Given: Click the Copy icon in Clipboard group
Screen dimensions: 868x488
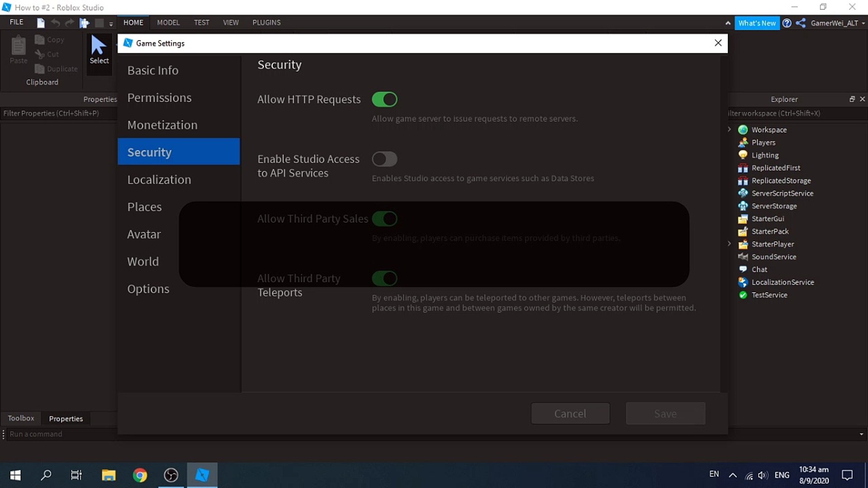Looking at the screenshot, I should (40, 40).
